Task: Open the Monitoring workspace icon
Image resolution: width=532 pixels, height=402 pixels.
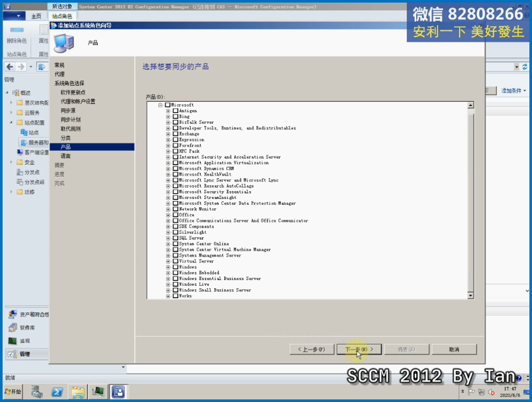Action: (x=12, y=341)
